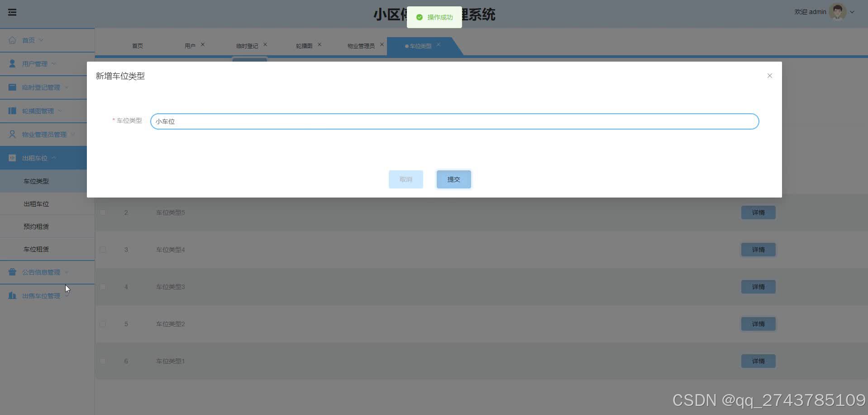Select checkbox for row 车位类型5
The height and width of the screenshot is (415, 868).
pos(103,212)
